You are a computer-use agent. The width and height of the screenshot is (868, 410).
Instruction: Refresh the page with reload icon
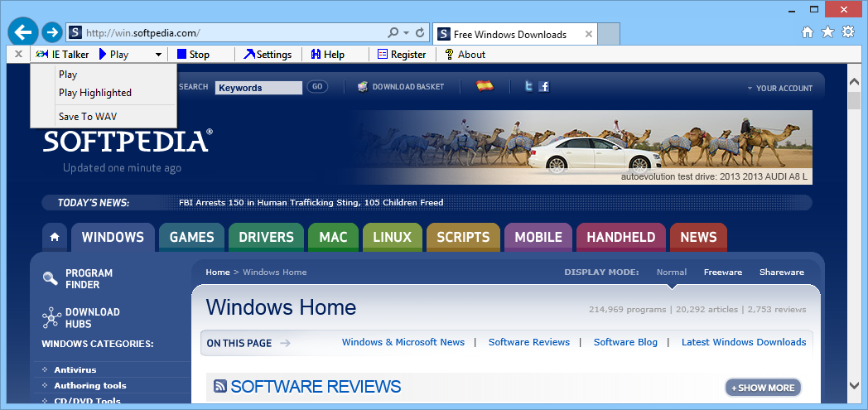420,32
